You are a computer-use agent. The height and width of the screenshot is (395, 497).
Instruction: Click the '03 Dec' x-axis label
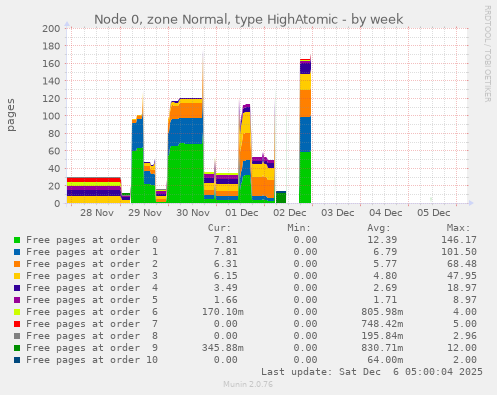[x=338, y=213]
